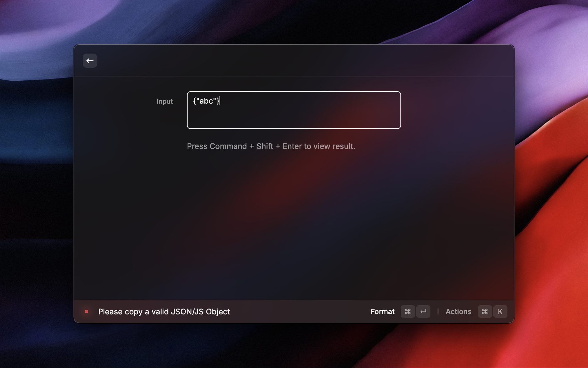The height and width of the screenshot is (368, 588).
Task: Click the Return key icon beside Format
Action: (423, 311)
